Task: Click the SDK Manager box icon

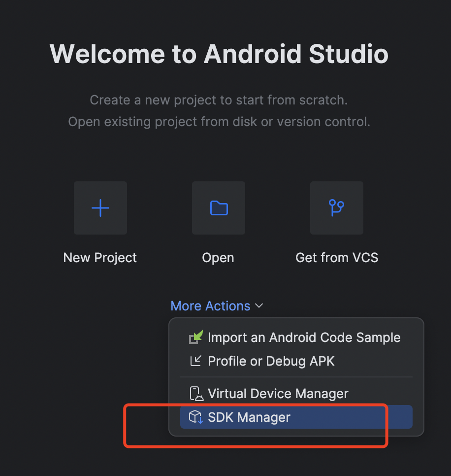Action: 196,417
